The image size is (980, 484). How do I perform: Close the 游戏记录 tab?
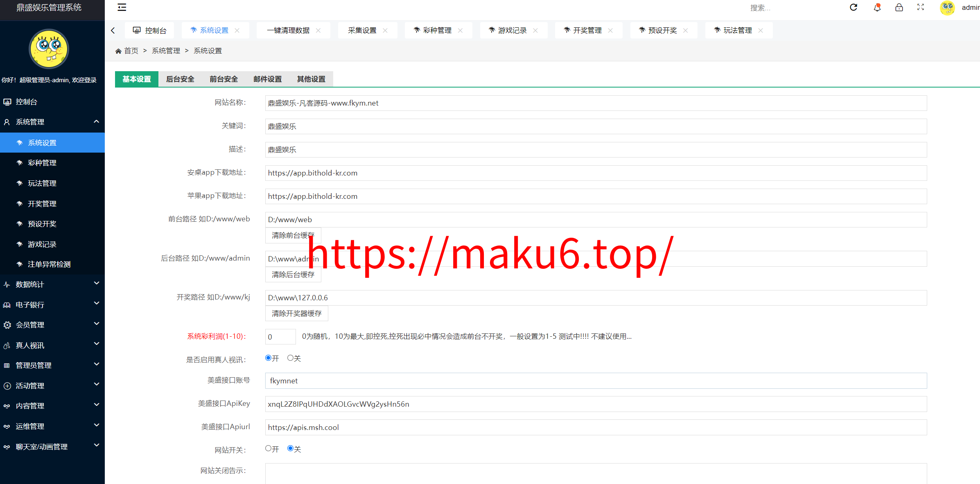(x=535, y=30)
